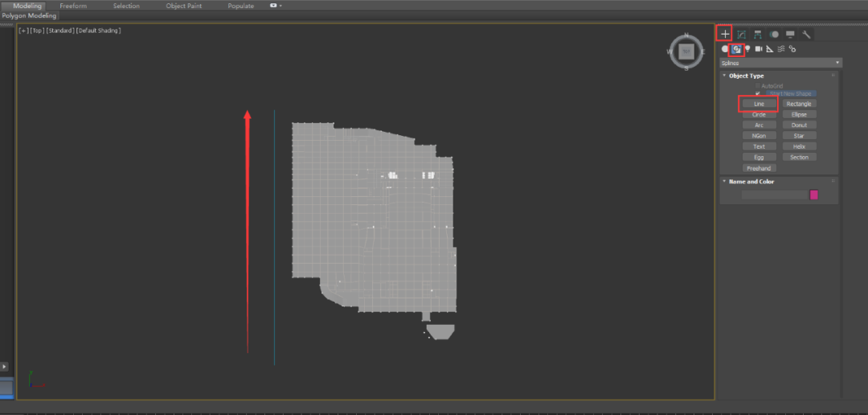Toggle the Start New Shape checkbox

(x=758, y=93)
